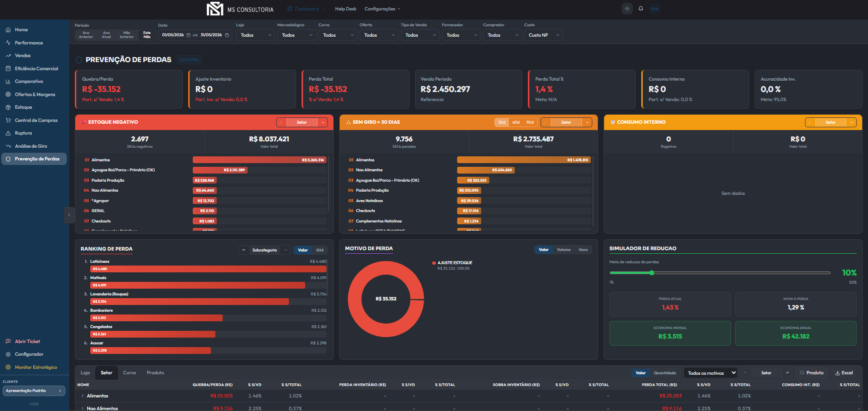Open the Custo NF dropdown
This screenshot has height=411, width=868.
tap(543, 35)
